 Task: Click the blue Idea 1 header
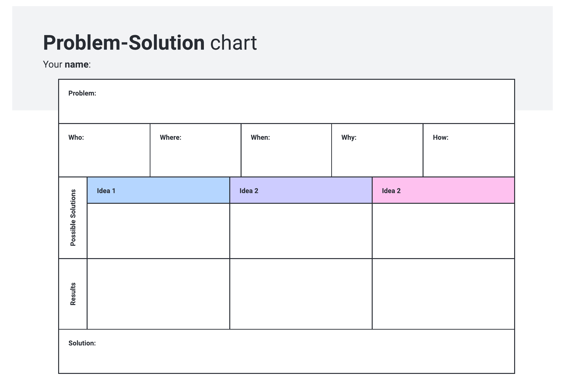pos(158,190)
